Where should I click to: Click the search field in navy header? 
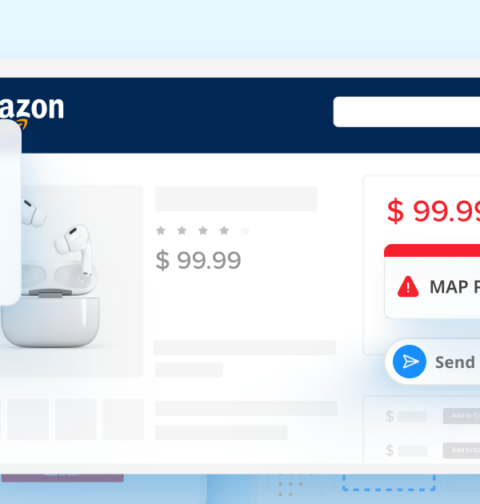point(407,112)
